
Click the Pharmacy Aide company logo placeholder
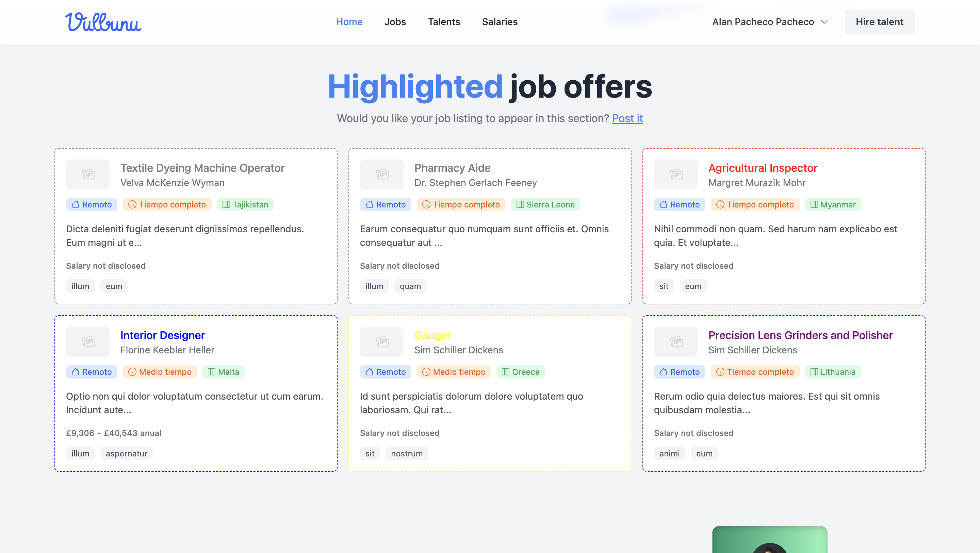pyautogui.click(x=381, y=174)
